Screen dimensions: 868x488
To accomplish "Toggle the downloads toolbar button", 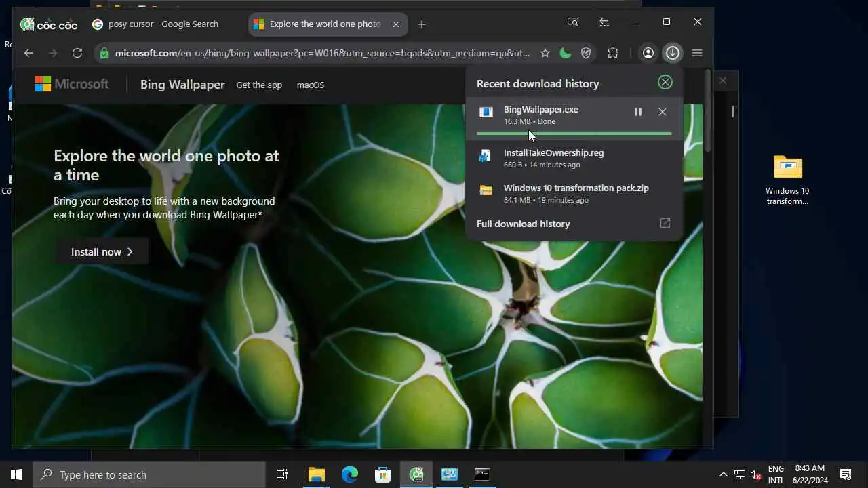I will [x=672, y=53].
